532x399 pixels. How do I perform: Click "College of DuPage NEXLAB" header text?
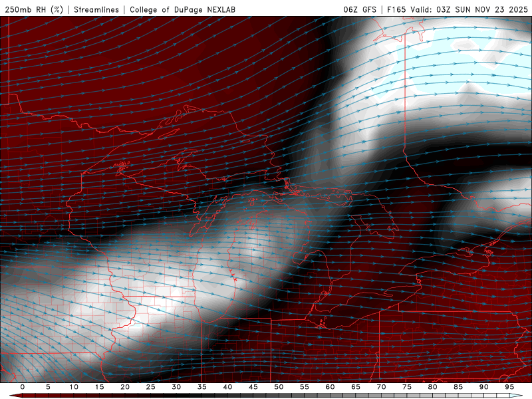182,9
